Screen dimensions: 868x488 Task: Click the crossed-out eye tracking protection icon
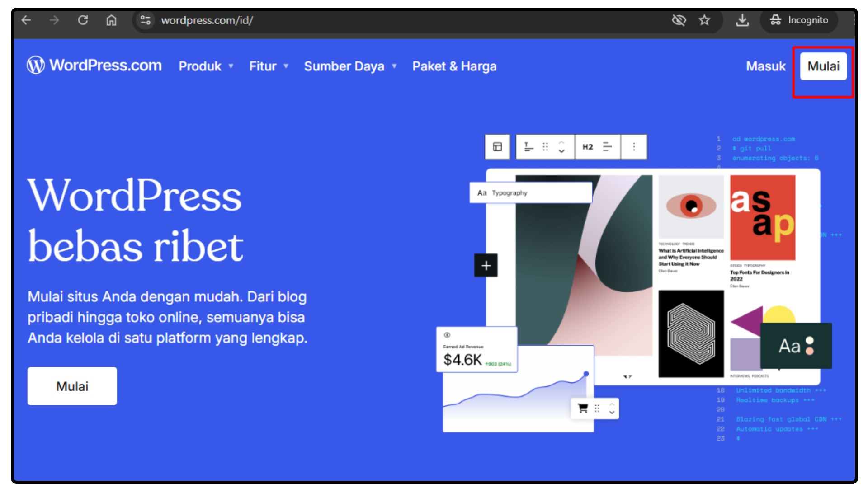tap(679, 20)
